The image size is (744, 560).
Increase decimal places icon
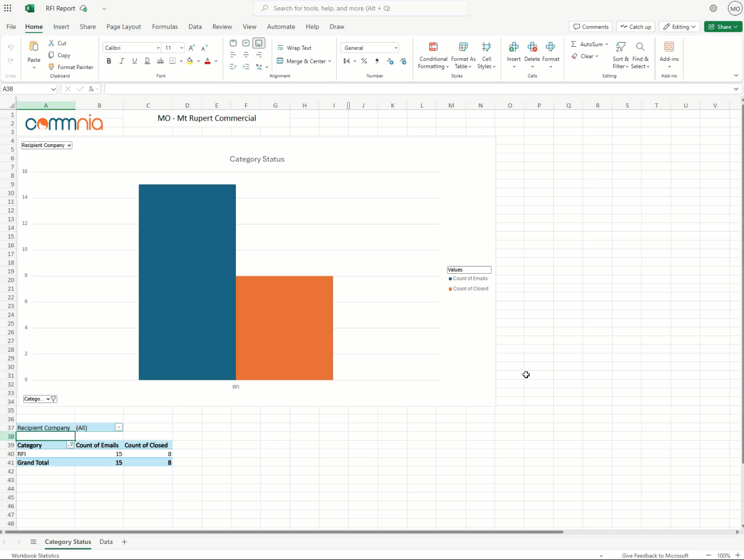tap(390, 61)
